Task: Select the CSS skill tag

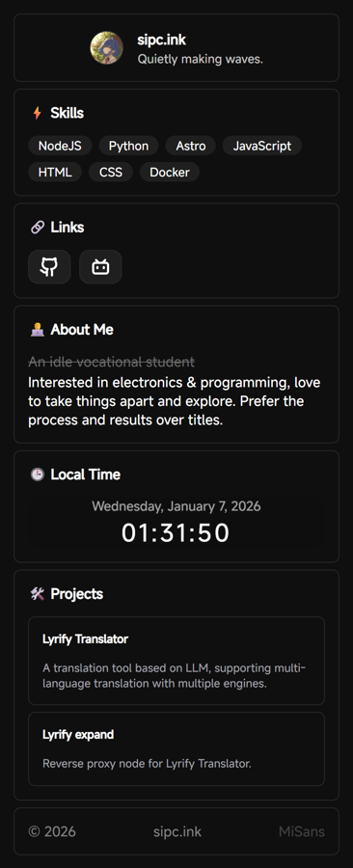Action: coord(111,173)
